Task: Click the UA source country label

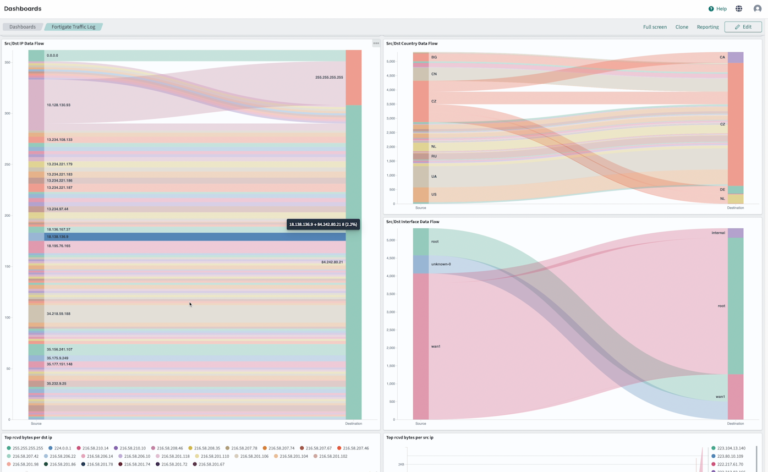Action: pyautogui.click(x=434, y=176)
